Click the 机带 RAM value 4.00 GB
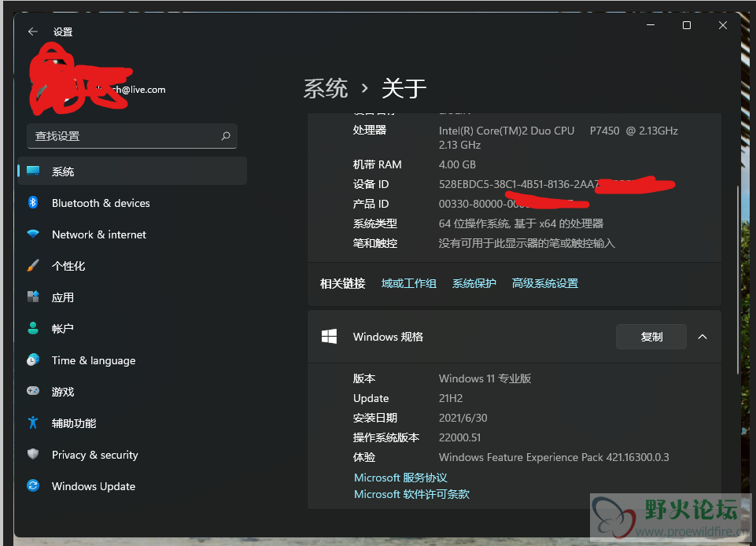 [457, 164]
